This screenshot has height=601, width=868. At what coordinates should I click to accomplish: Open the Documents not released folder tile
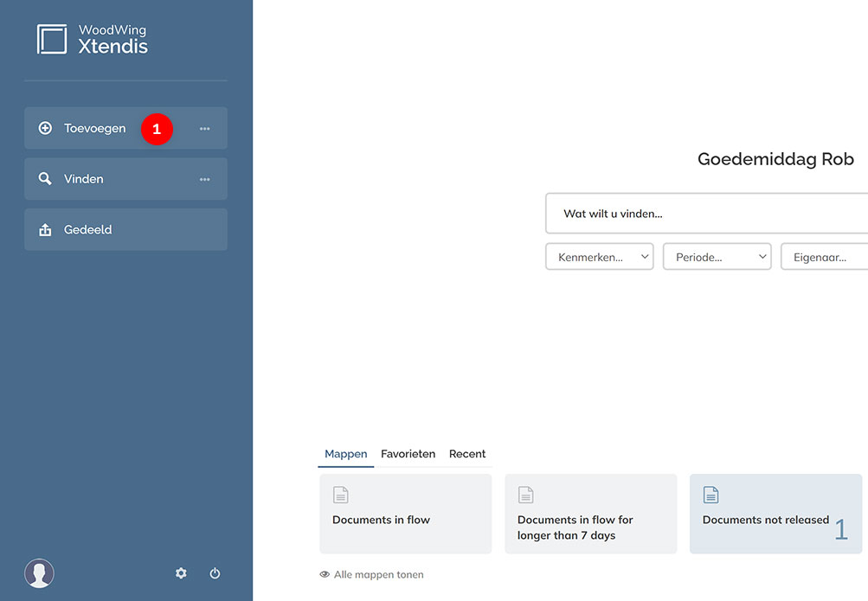775,514
